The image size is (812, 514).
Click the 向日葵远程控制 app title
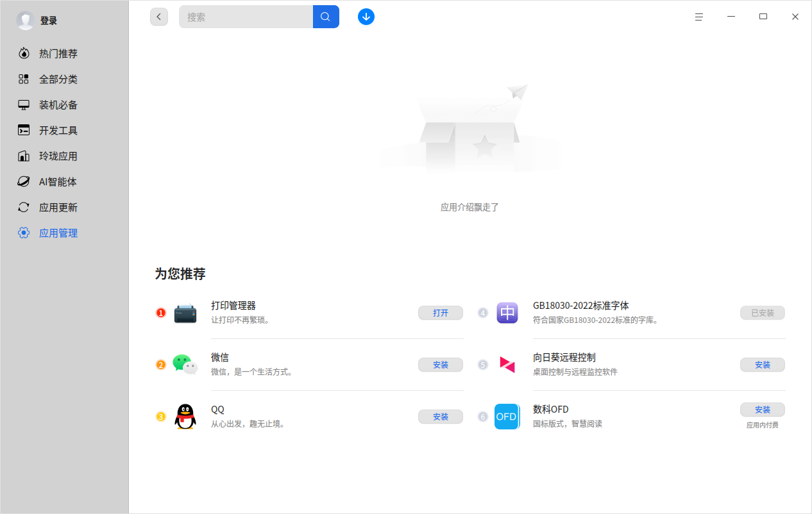564,358
